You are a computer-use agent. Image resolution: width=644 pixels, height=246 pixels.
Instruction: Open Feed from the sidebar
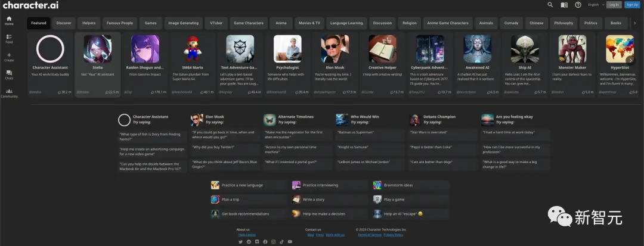point(9,39)
